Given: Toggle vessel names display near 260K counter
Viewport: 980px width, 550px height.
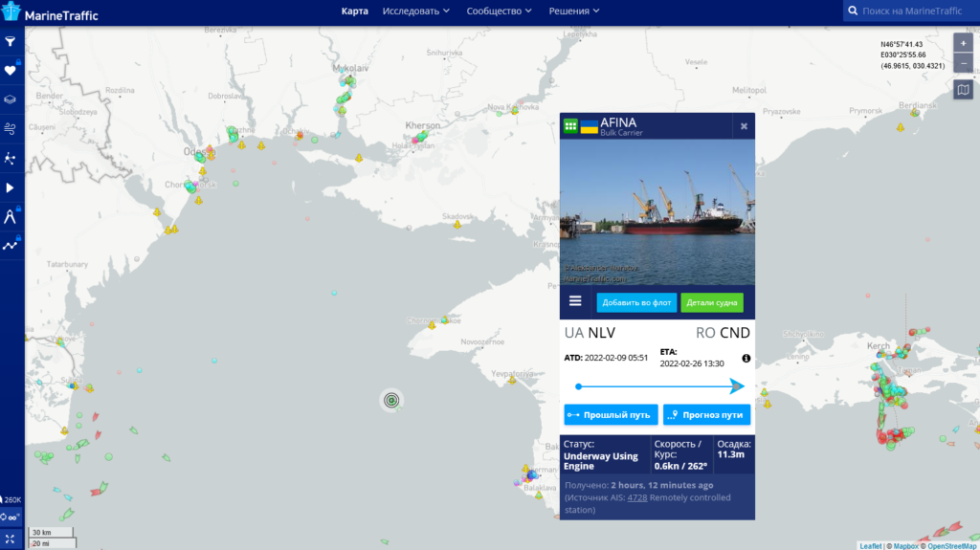Looking at the screenshot, I should (x=11, y=517).
